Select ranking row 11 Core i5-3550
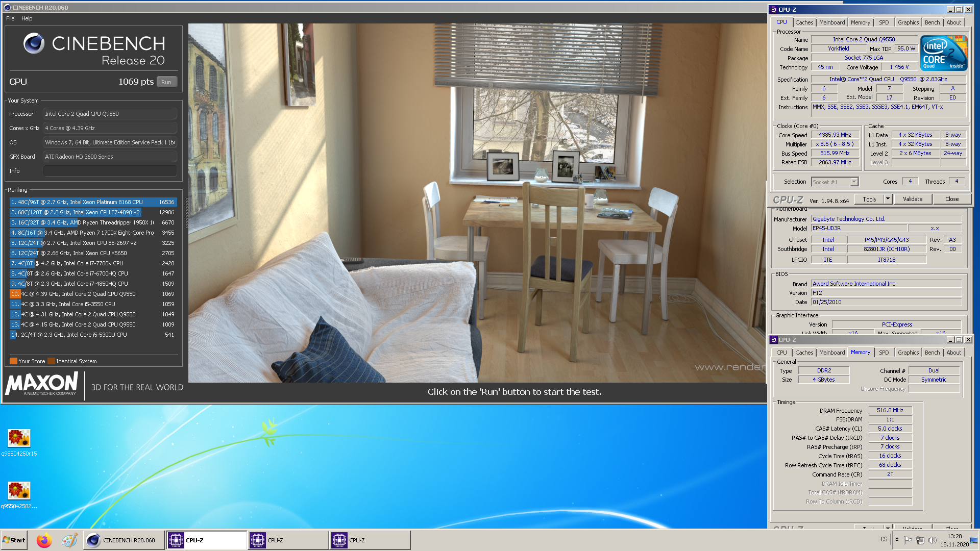This screenshot has width=980, height=551. point(93,304)
